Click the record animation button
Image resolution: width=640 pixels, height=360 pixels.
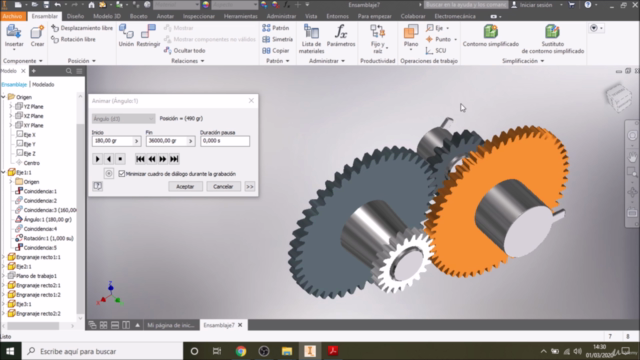109,173
